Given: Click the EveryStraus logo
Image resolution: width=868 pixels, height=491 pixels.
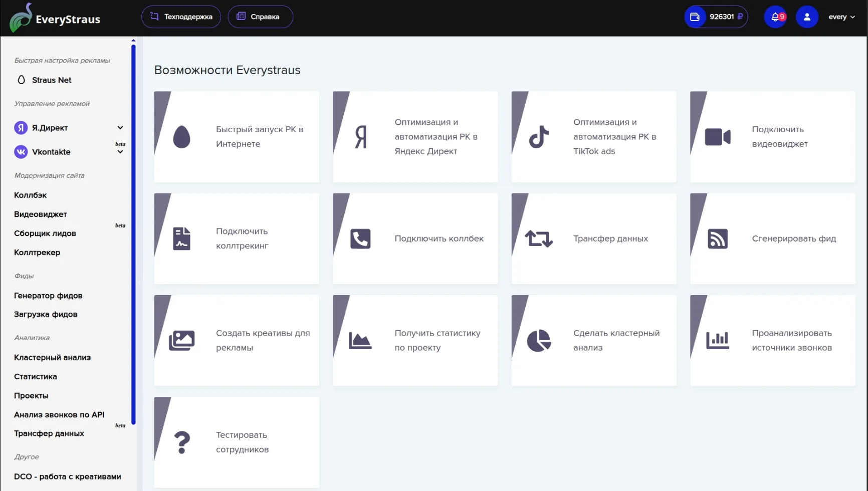Looking at the screenshot, I should [55, 18].
